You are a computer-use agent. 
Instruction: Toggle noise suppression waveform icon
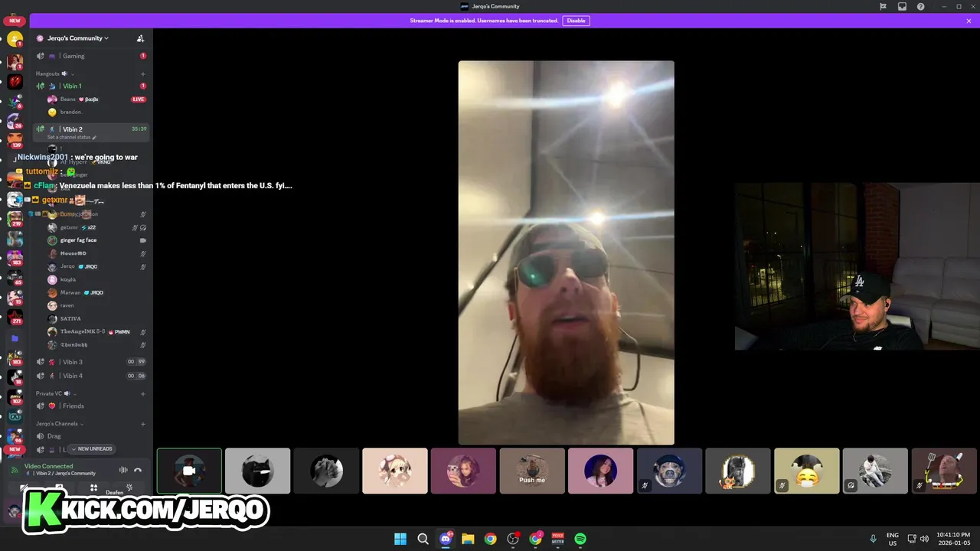[123, 470]
